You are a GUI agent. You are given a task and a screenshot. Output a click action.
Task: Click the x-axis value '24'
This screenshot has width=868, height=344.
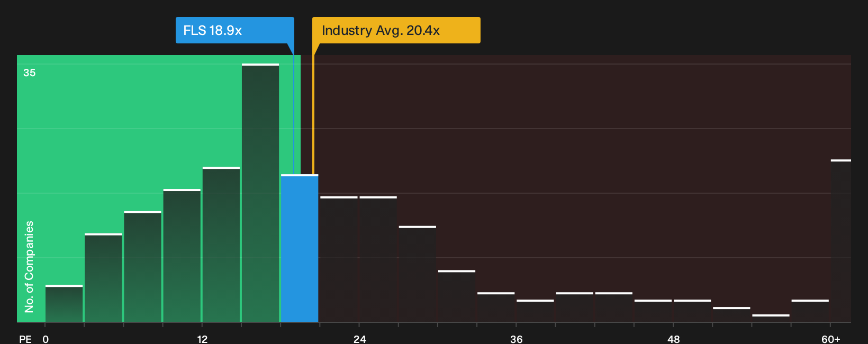(x=359, y=339)
